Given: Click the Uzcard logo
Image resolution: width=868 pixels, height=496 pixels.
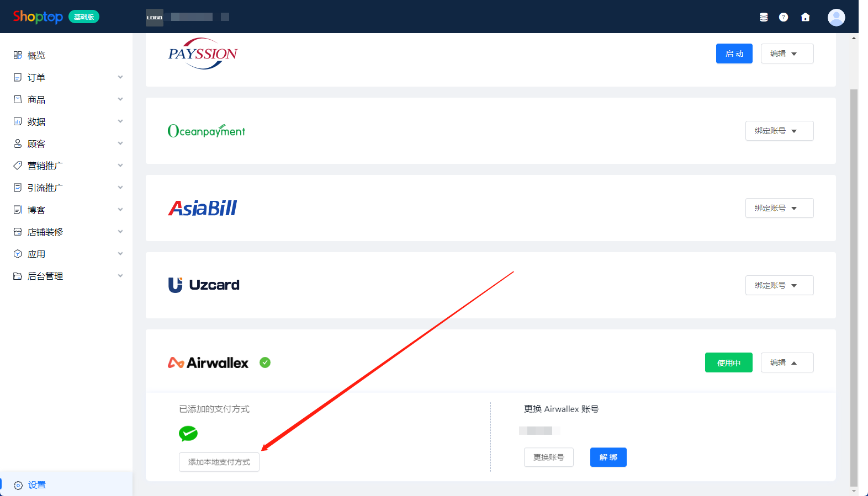Looking at the screenshot, I should point(204,285).
